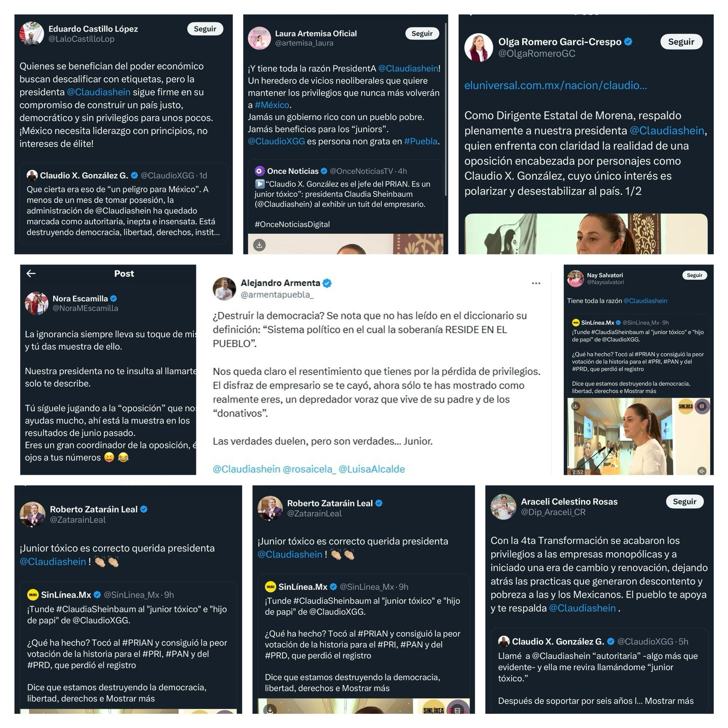Open Claudio X. González quoted tweet in Eduardo's post
728x728 pixels.
click(x=123, y=203)
